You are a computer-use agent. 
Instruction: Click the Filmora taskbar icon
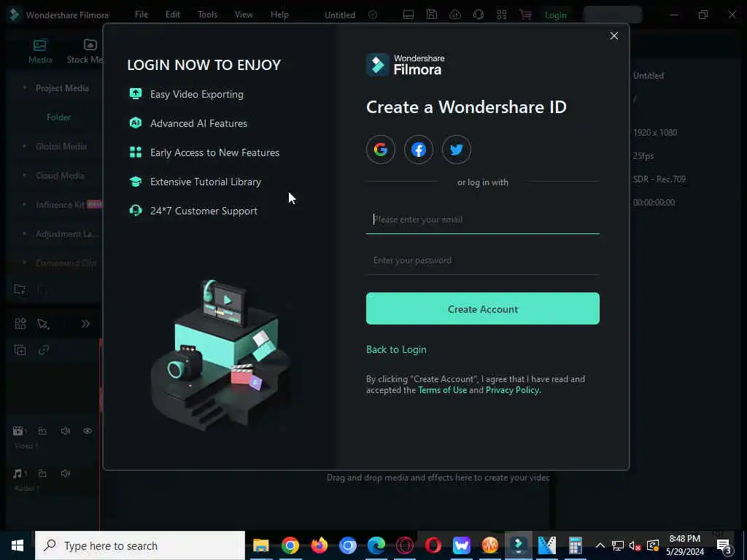[x=519, y=545]
